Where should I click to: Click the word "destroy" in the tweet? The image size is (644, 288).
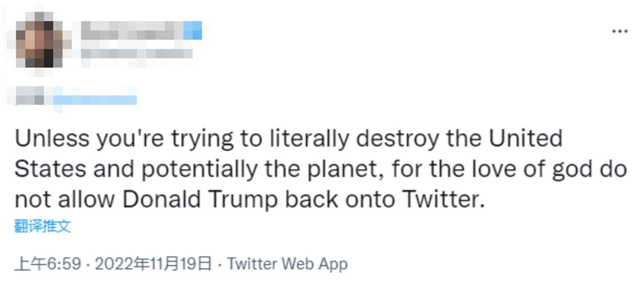click(x=397, y=139)
